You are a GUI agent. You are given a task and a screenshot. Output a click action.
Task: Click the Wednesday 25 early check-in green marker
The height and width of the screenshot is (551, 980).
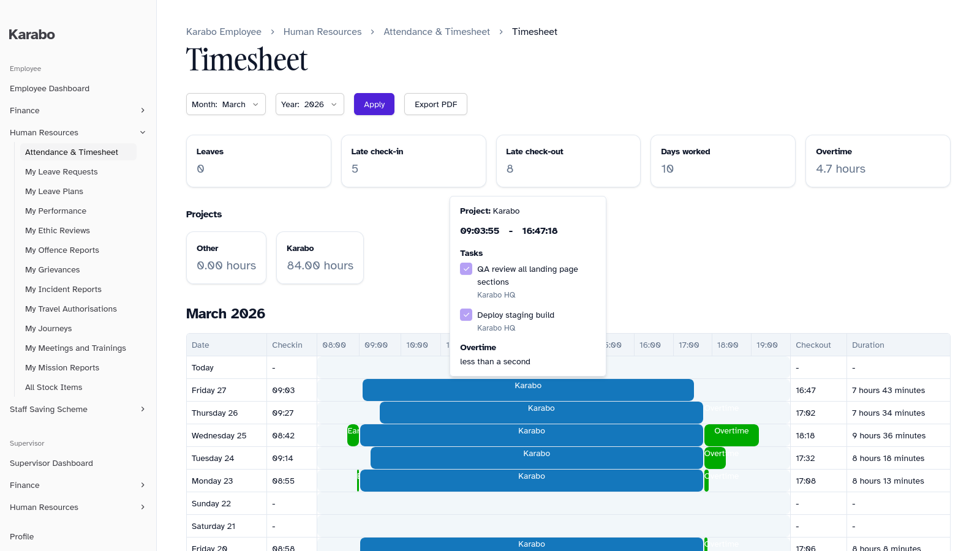(353, 435)
